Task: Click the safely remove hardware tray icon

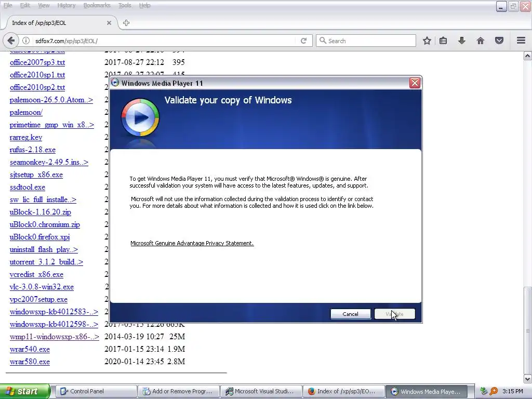Action: point(484,391)
